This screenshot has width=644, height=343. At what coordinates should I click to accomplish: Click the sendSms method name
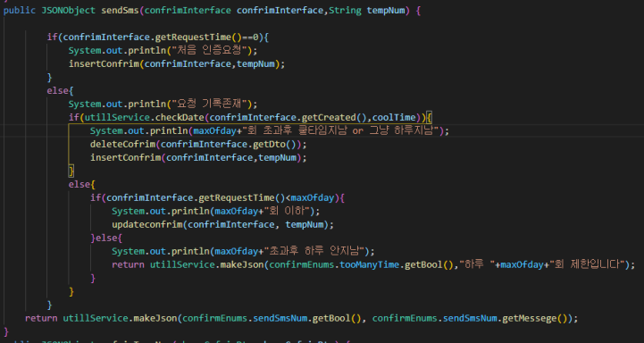[x=120, y=11]
